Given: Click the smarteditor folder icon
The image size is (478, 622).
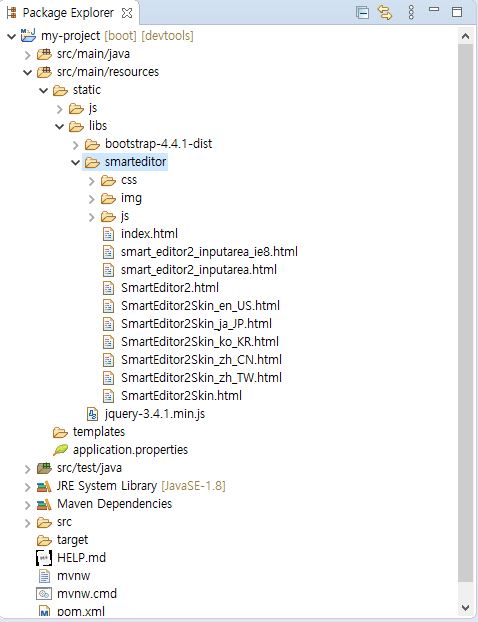Looking at the screenshot, I should coord(92,162).
